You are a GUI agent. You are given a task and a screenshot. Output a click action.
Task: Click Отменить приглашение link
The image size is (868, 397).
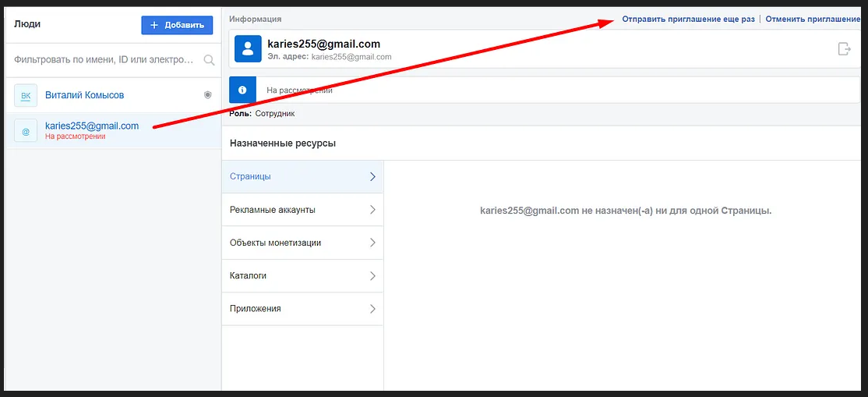(813, 19)
